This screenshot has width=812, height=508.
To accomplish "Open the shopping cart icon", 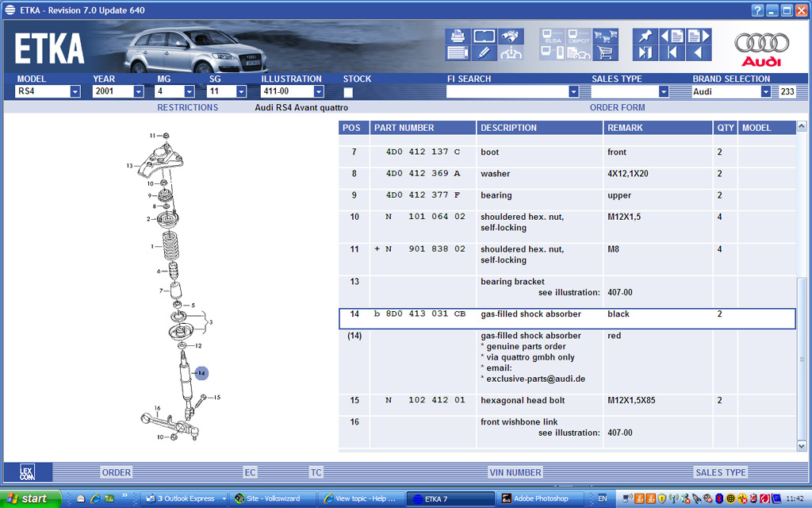I will coord(605,54).
